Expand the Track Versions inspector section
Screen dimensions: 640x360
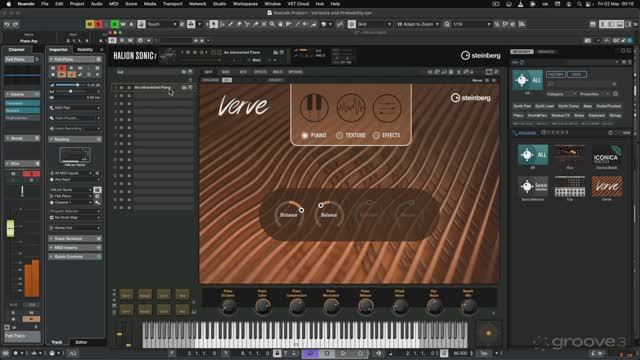pyautogui.click(x=75, y=238)
